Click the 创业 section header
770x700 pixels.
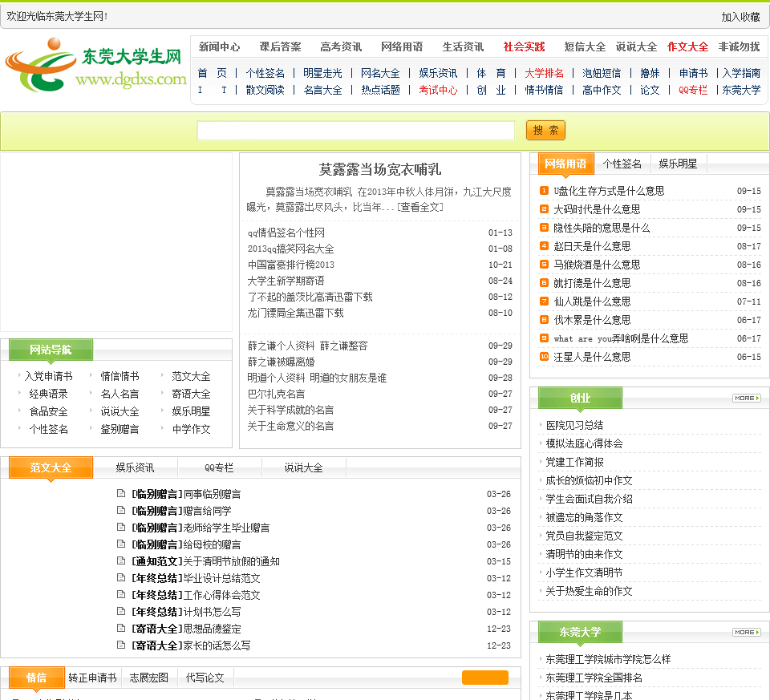coord(580,398)
